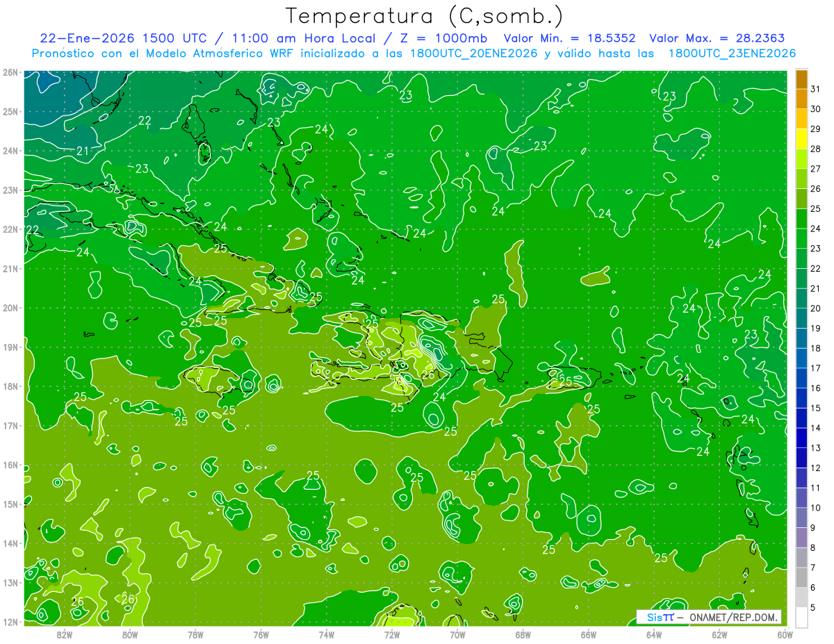Click the title "Temperatura (C,somb.)"
834x644 pixels.
pyautogui.click(x=424, y=17)
